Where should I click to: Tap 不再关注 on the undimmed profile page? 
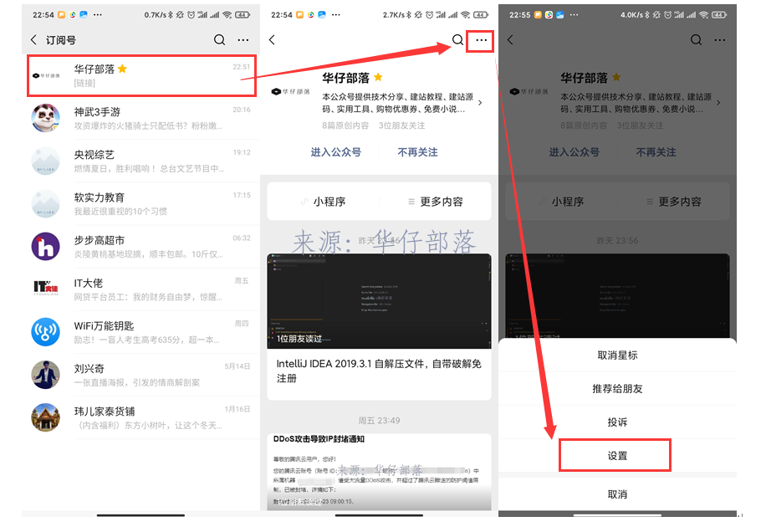[417, 152]
